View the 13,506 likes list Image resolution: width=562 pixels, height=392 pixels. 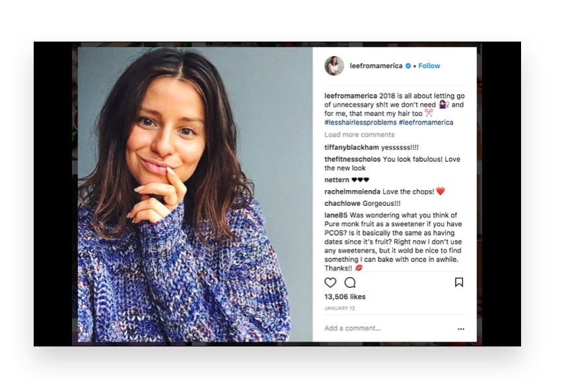(345, 297)
